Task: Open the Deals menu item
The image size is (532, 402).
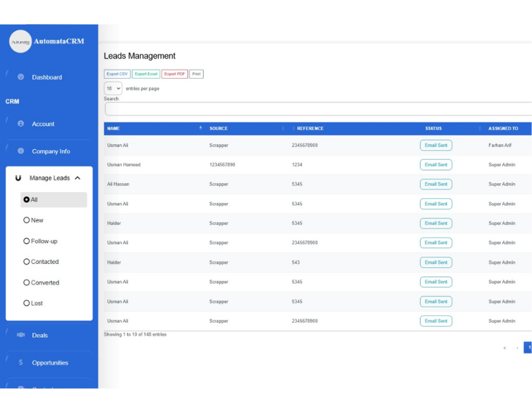Action: pyautogui.click(x=40, y=335)
